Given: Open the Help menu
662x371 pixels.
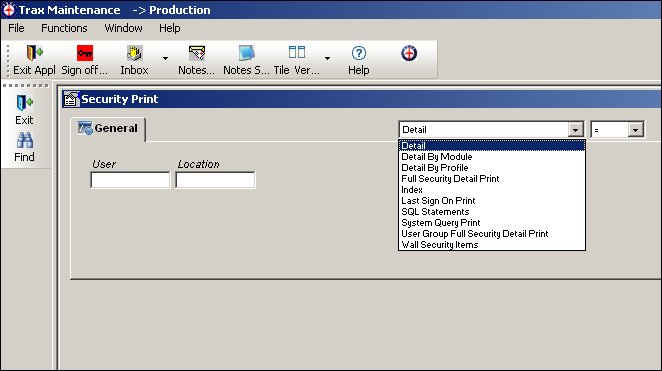Looking at the screenshot, I should click(x=170, y=28).
